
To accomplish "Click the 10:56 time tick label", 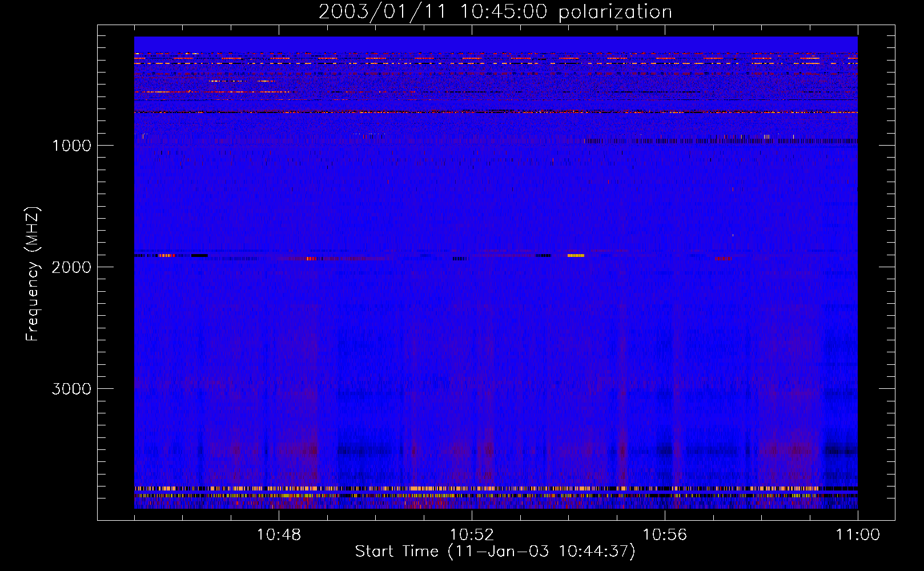I will coord(665,535).
